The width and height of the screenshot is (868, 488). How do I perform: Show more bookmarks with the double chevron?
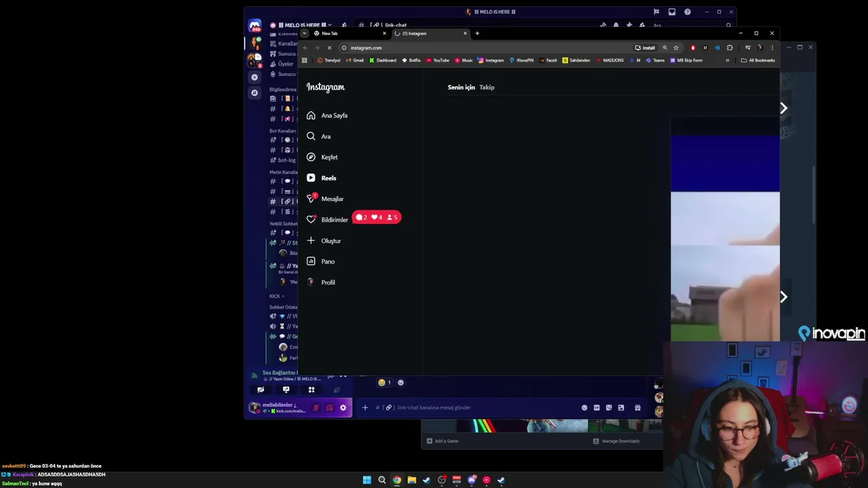tap(727, 60)
